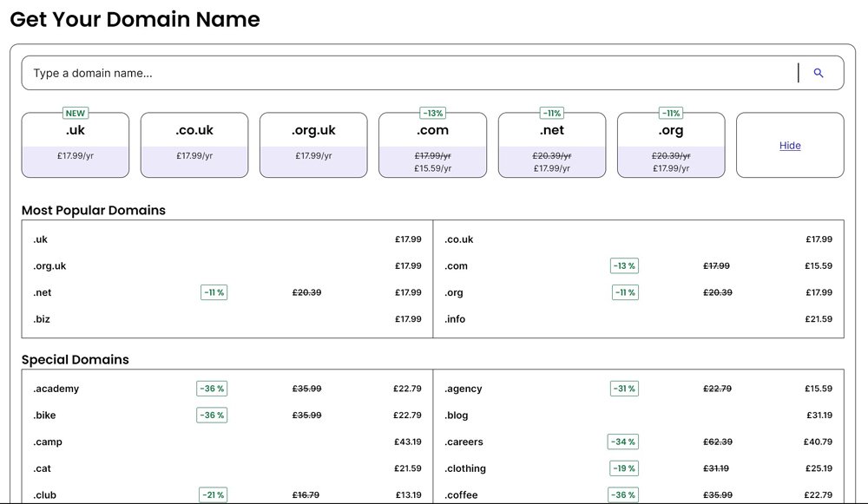Click the -11 % badge in .org table row

pos(625,292)
